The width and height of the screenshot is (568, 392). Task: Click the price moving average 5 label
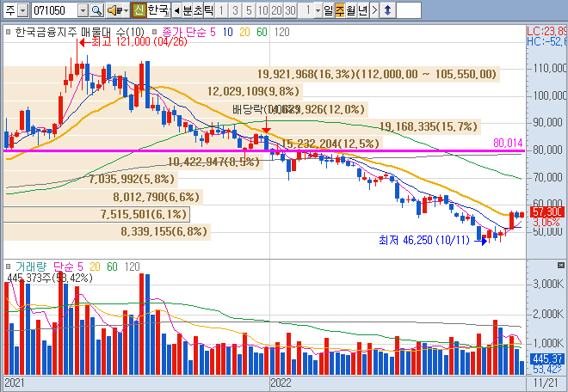coord(213,32)
